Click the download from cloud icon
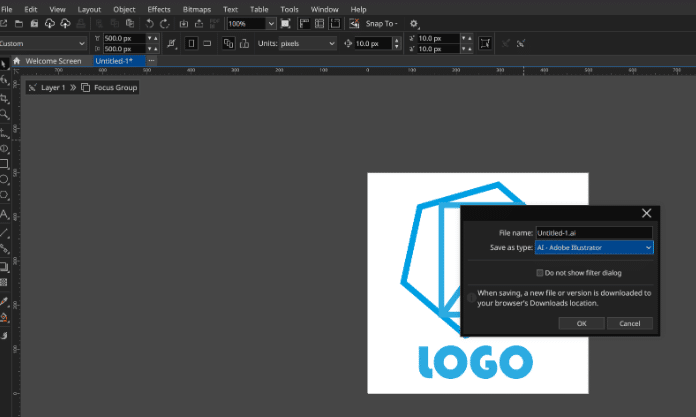Image resolution: width=696 pixels, height=417 pixels. 50,24
